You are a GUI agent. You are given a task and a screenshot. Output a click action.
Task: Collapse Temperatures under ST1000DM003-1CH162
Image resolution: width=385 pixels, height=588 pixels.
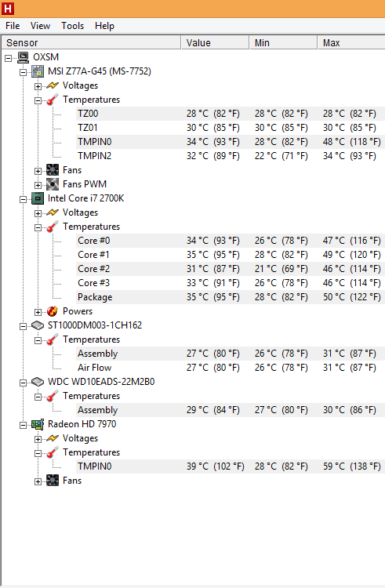pyautogui.click(x=38, y=340)
